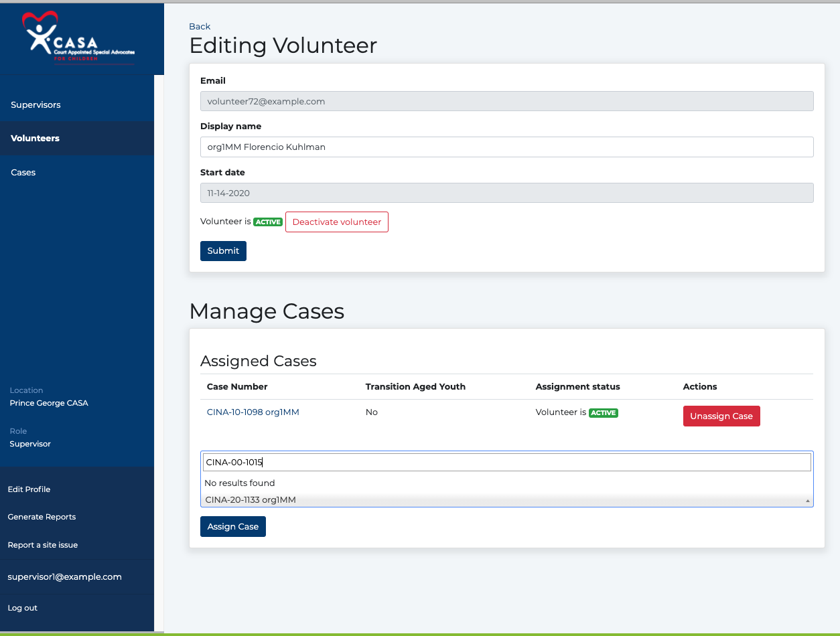The image size is (840, 636).
Task: Click supervisor1@example.com account entry
Action: click(x=64, y=576)
